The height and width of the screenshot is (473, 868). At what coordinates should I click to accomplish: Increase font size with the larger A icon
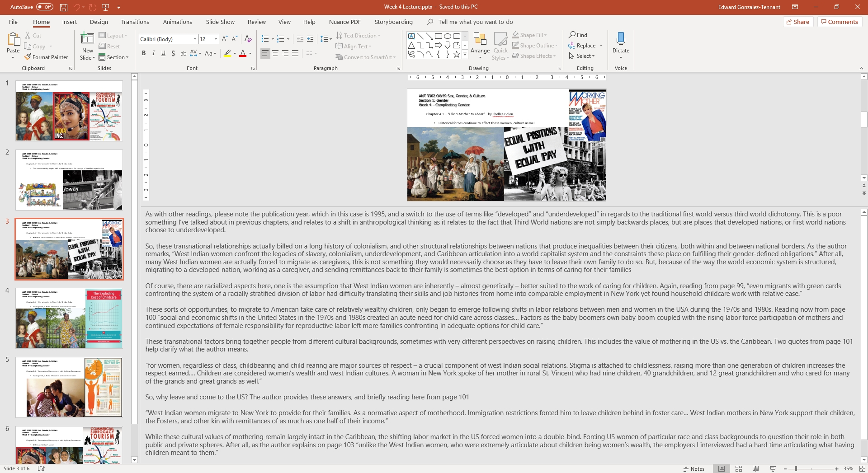point(225,39)
